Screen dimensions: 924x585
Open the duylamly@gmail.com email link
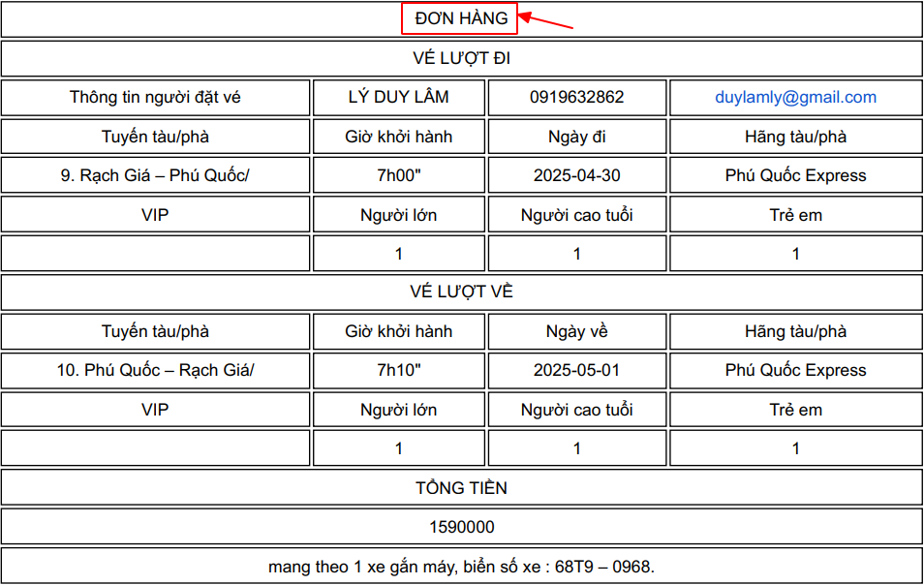[795, 97]
